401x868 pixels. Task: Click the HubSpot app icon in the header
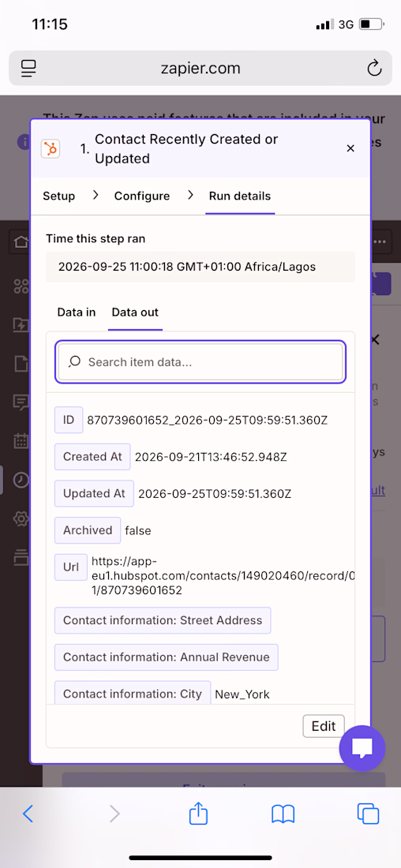point(51,149)
